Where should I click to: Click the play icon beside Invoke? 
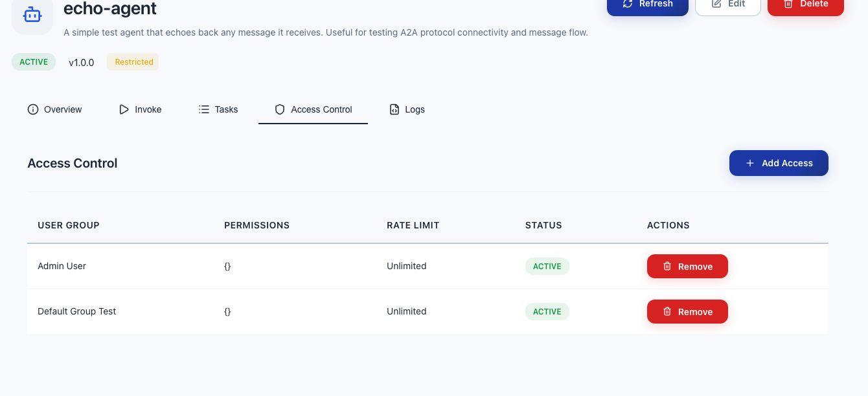pyautogui.click(x=124, y=109)
